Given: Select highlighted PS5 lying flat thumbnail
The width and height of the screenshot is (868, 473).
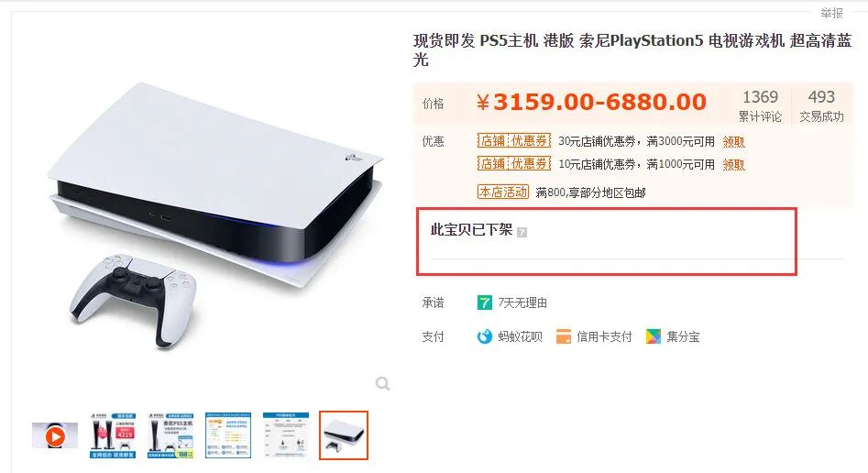Looking at the screenshot, I should click(x=343, y=435).
